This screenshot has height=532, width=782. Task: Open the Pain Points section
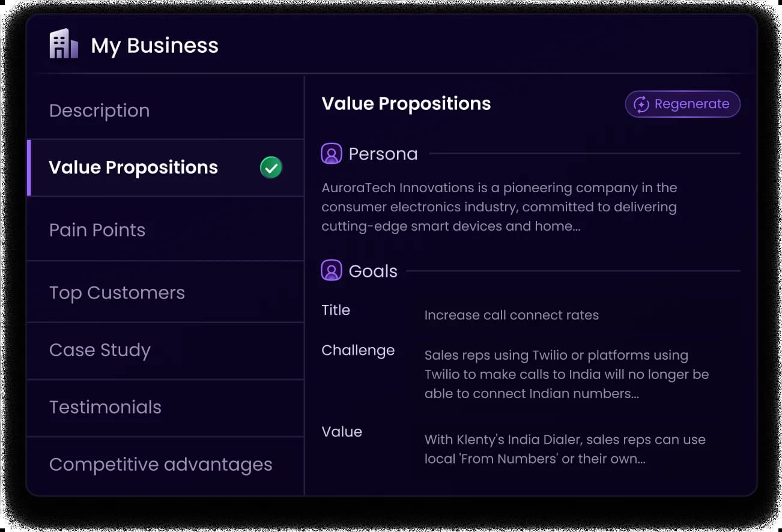166,230
